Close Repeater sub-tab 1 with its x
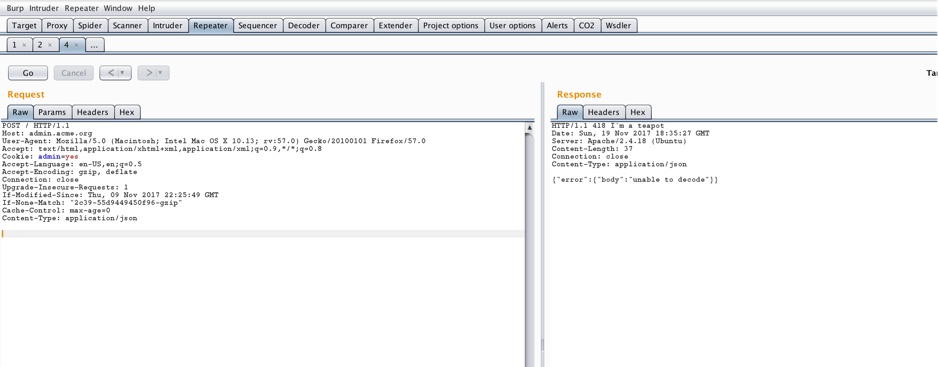 pyautogui.click(x=24, y=45)
